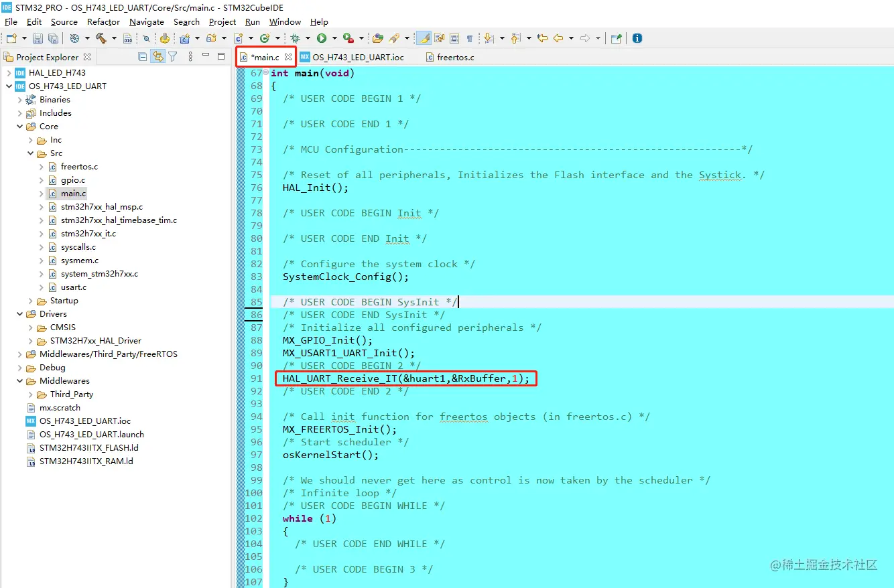Click the HAL_Init(); code line
Image resolution: width=894 pixels, height=588 pixels.
[x=316, y=188]
